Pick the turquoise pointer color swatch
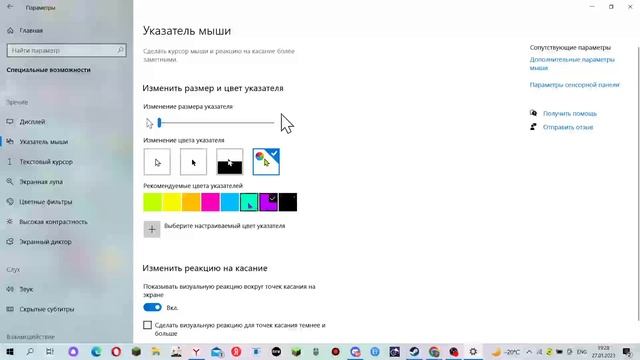Screen dimensions: 640x360 tap(249, 202)
